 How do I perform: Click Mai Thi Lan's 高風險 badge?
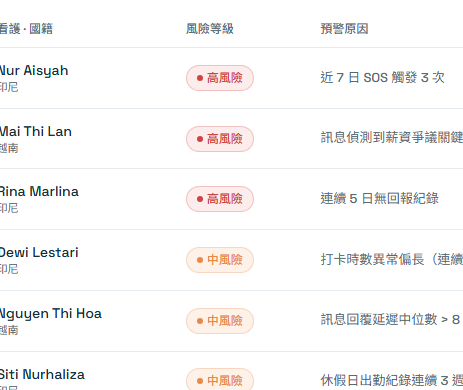(220, 139)
